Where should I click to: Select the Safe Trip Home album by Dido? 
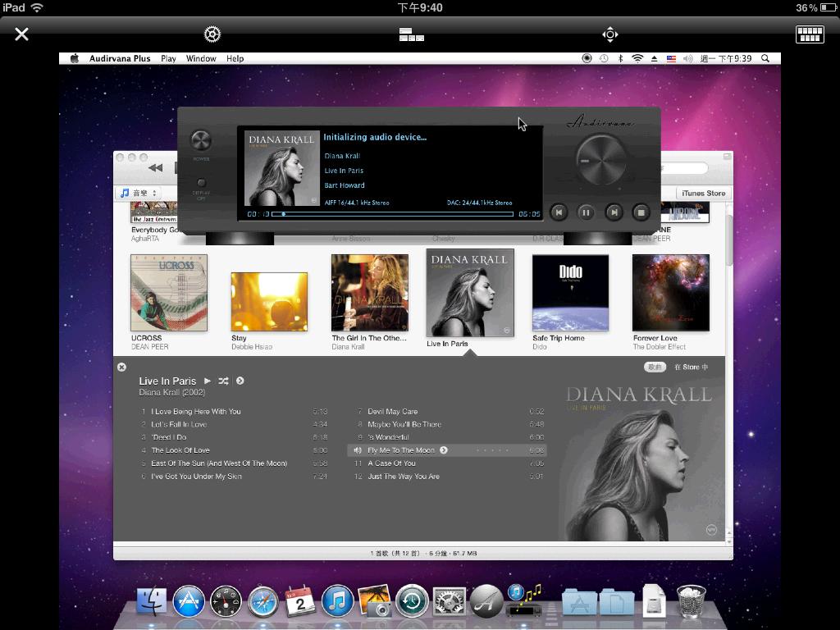pos(570,293)
